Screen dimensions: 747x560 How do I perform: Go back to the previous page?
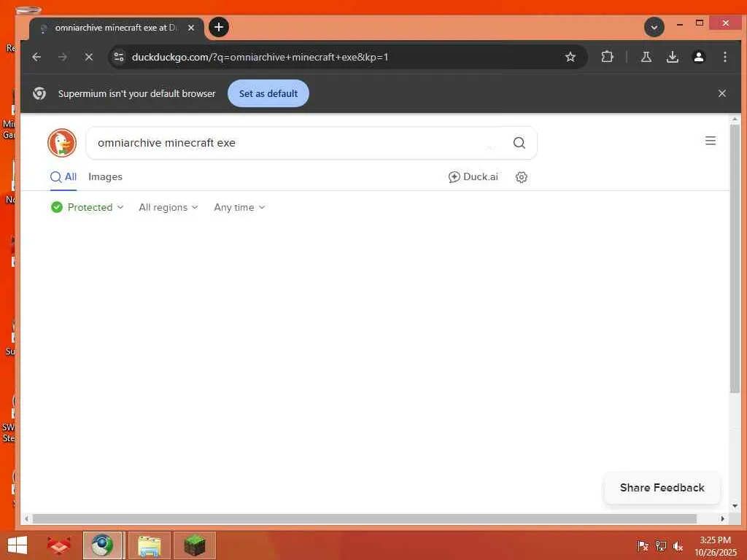(36, 57)
